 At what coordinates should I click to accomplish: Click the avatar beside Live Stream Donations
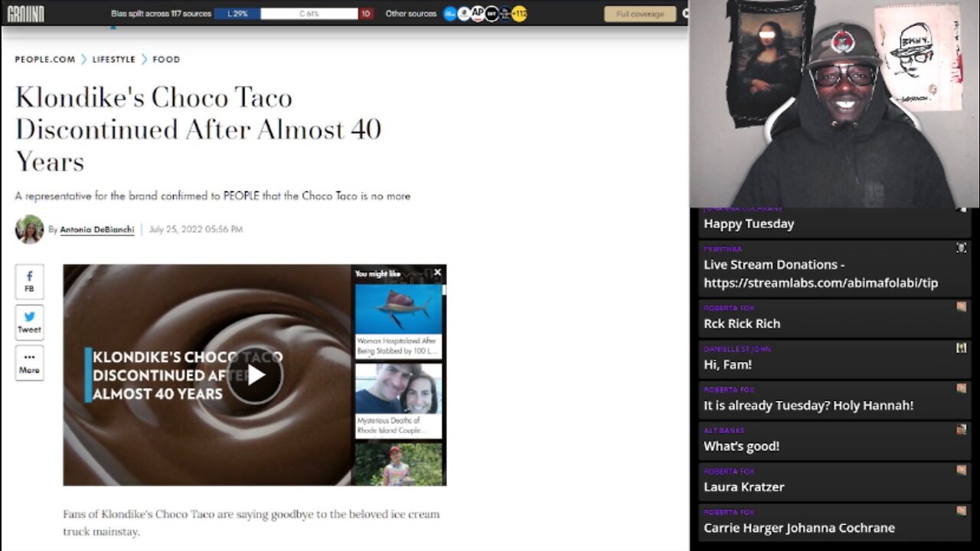(x=962, y=247)
